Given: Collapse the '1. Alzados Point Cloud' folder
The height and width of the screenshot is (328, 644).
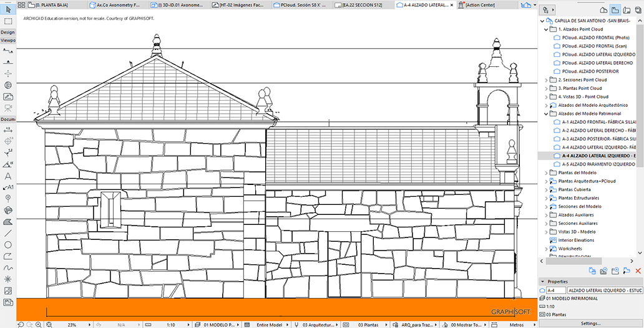Looking at the screenshot, I should pyautogui.click(x=547, y=29).
